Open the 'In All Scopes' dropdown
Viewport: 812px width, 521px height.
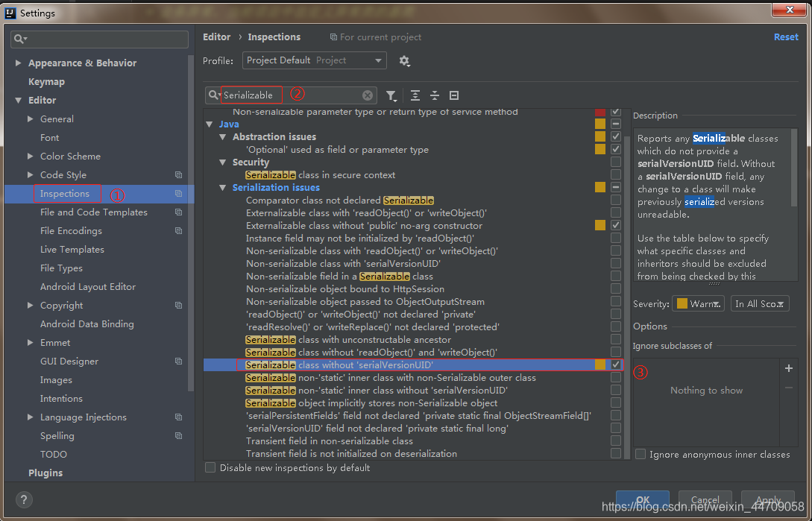click(760, 303)
